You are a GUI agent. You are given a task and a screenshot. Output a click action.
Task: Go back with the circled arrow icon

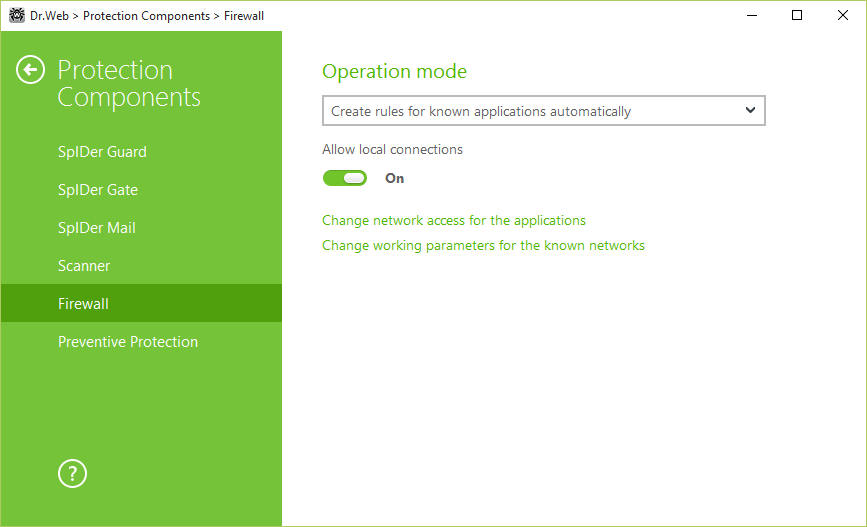[x=30, y=70]
